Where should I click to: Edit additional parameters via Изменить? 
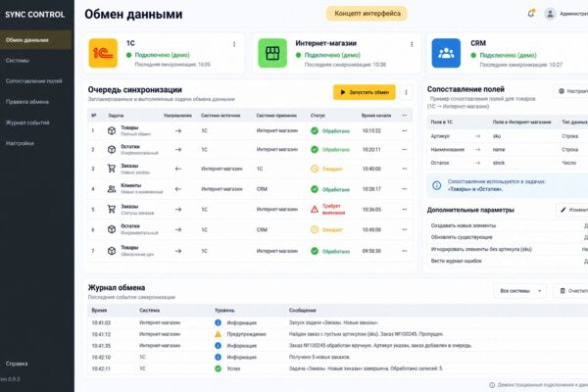click(x=572, y=210)
